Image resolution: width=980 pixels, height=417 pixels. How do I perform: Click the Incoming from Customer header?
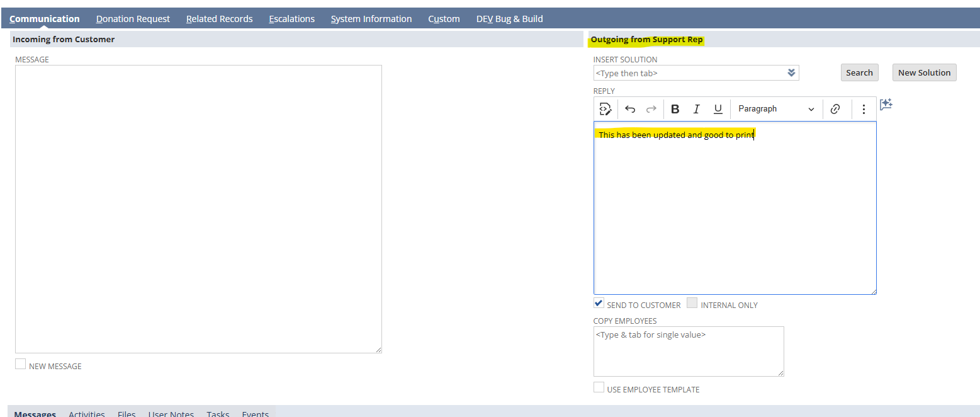pyautogui.click(x=64, y=39)
